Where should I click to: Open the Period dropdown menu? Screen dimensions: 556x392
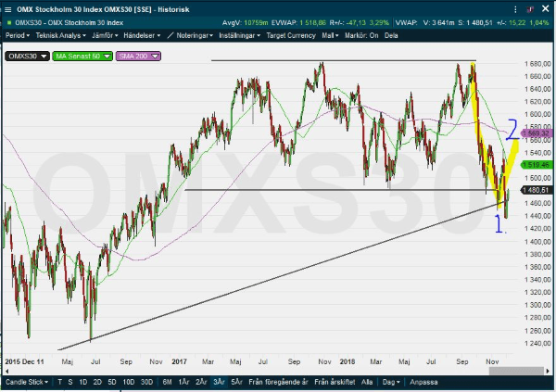click(18, 35)
